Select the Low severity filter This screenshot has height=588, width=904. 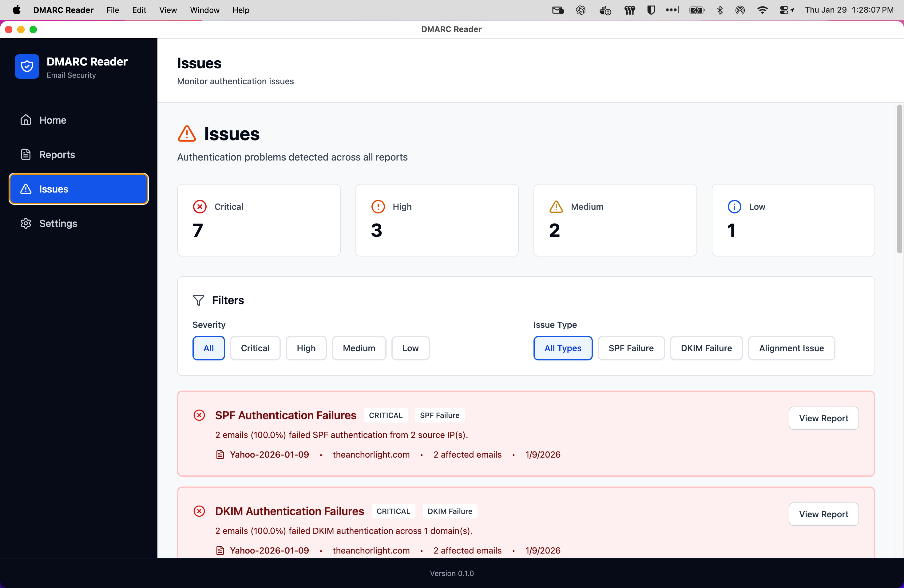click(410, 348)
